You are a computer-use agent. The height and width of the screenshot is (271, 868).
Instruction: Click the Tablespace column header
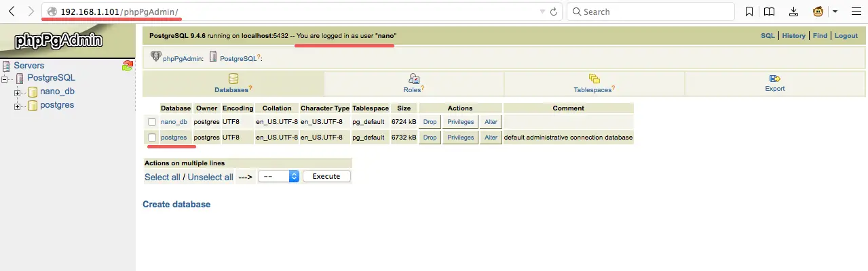point(371,108)
